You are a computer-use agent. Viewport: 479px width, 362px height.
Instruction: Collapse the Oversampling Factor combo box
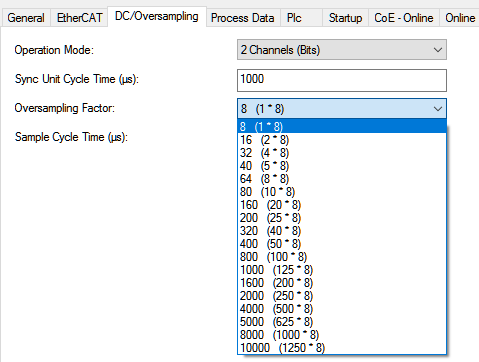coord(342,108)
